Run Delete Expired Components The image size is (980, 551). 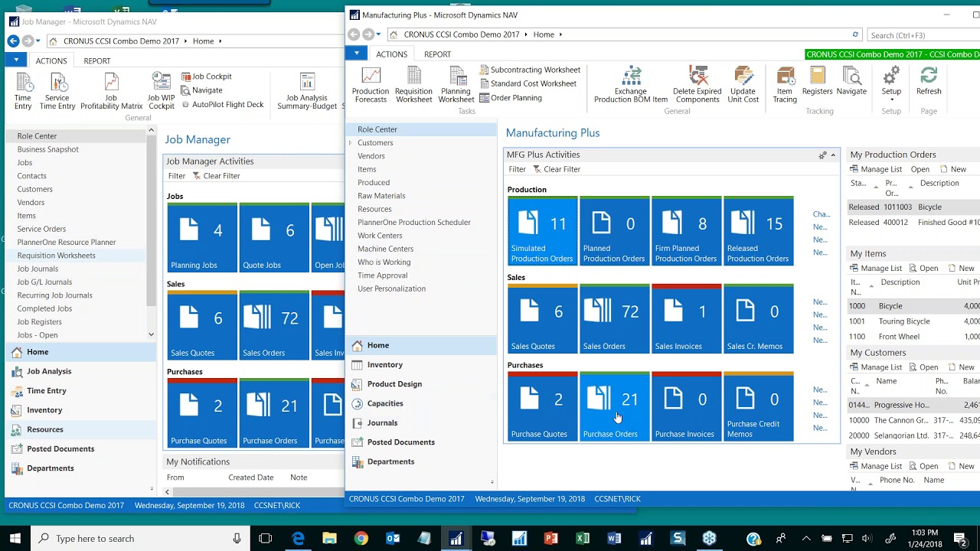tap(697, 85)
